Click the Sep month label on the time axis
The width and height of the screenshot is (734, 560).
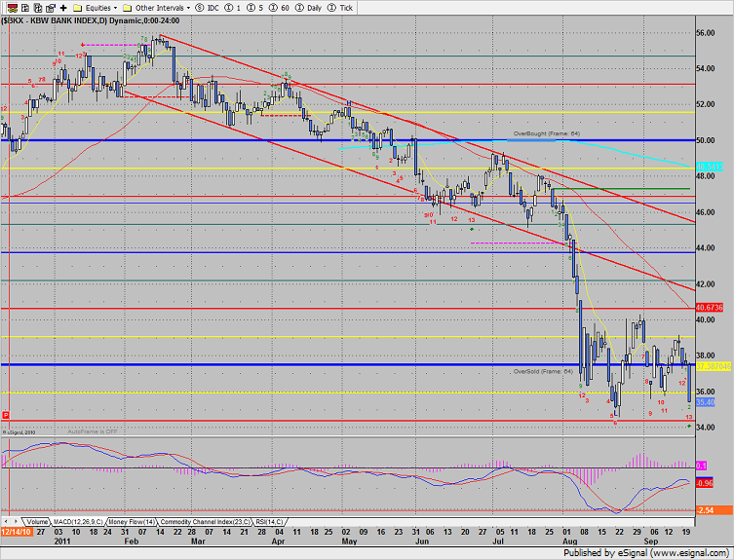click(651, 541)
